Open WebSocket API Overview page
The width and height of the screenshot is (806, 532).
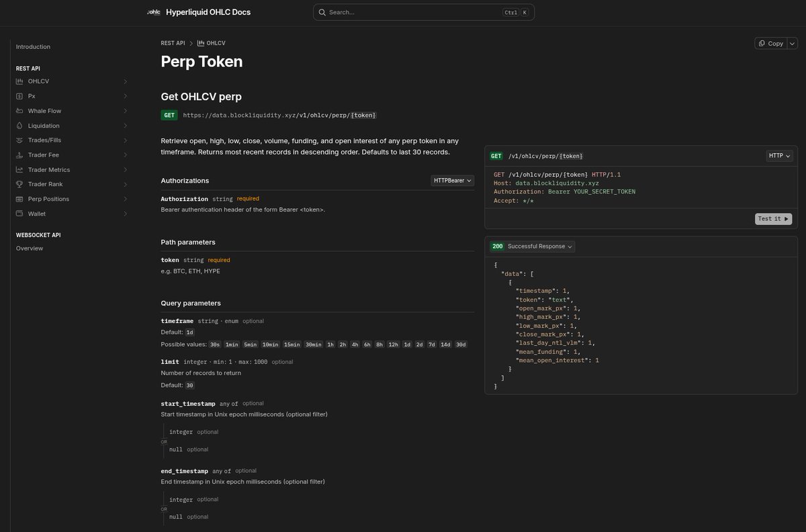click(30, 249)
